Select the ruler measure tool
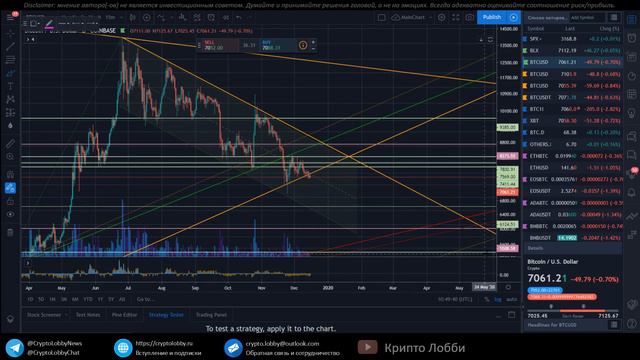Image resolution: width=640 pixels, height=360 pixels. (10, 143)
